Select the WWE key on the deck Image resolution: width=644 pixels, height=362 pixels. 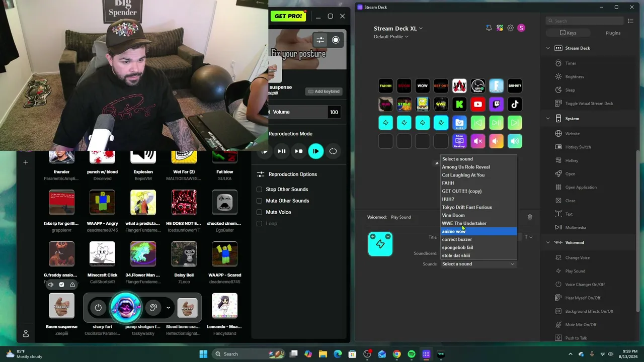(441, 104)
